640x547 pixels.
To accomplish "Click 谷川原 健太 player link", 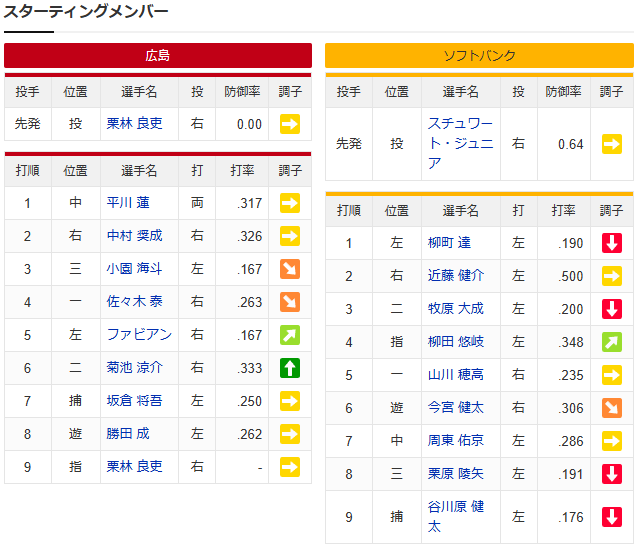I will point(456,517).
